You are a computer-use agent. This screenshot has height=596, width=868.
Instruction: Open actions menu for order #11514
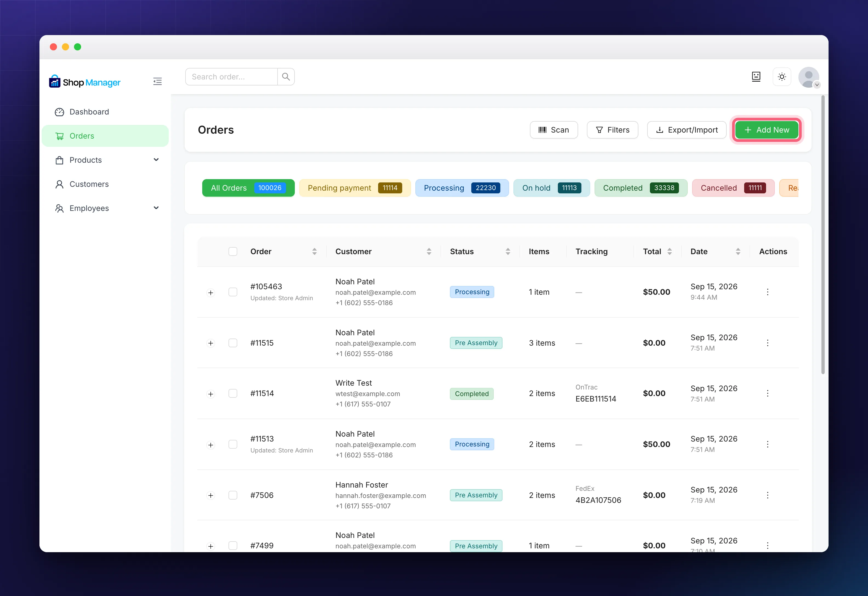coord(767,393)
